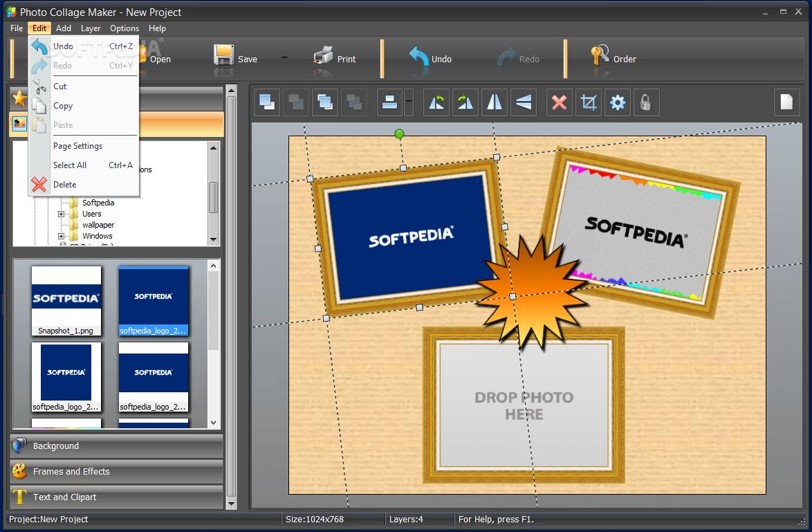This screenshot has height=532, width=812.
Task: Click the green rotation handle
Action: tap(399, 134)
